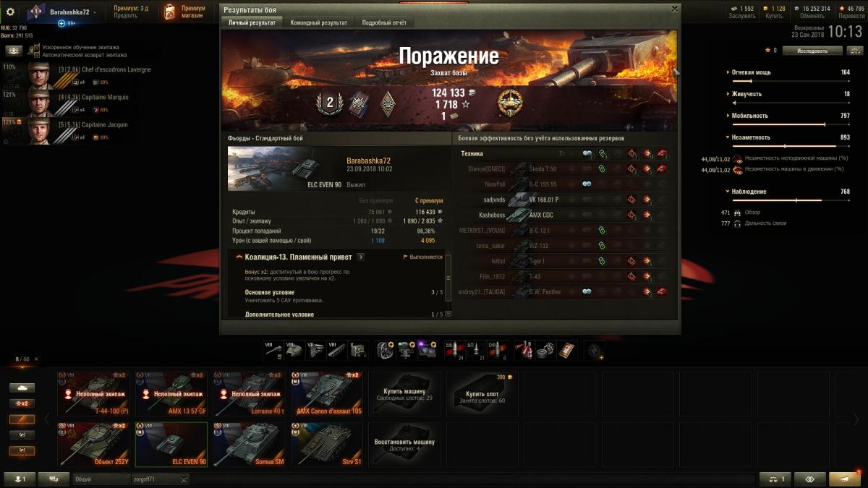This screenshot has width=868, height=488.
Task: Open the settings gear menu
Action: point(10,12)
